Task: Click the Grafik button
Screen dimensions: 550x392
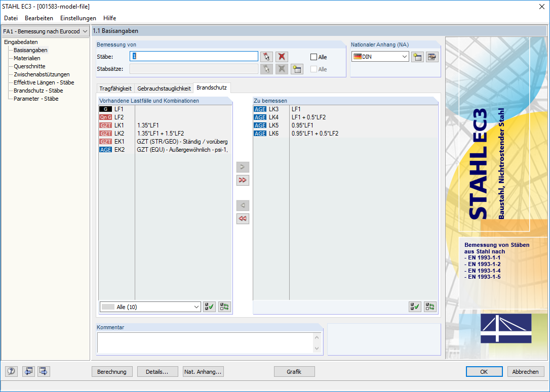Action: point(294,372)
